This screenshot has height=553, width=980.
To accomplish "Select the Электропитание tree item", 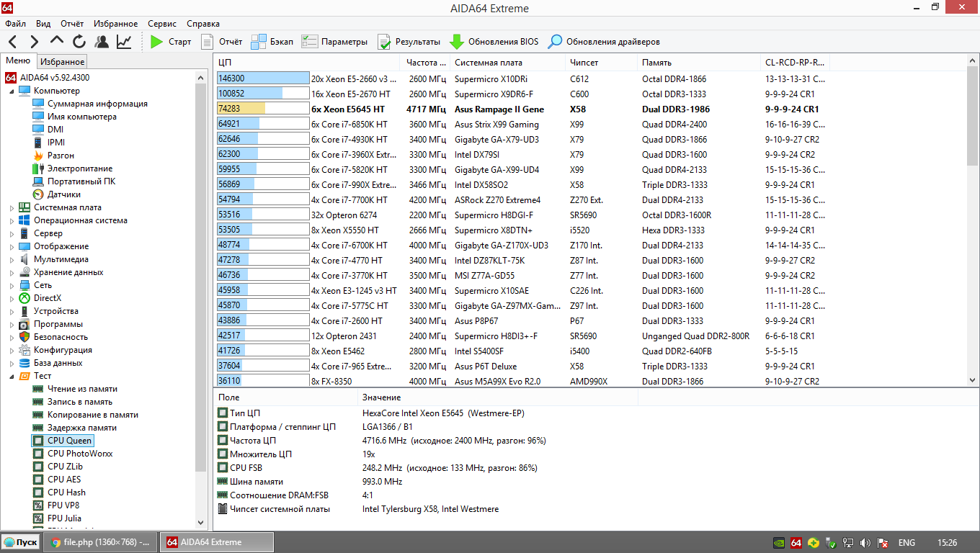I will point(80,168).
